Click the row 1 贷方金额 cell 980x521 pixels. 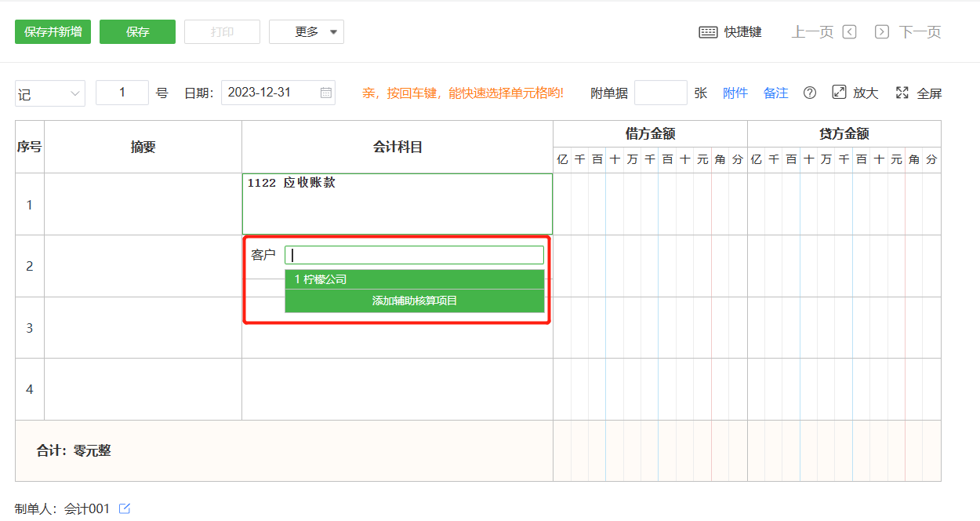tap(844, 204)
